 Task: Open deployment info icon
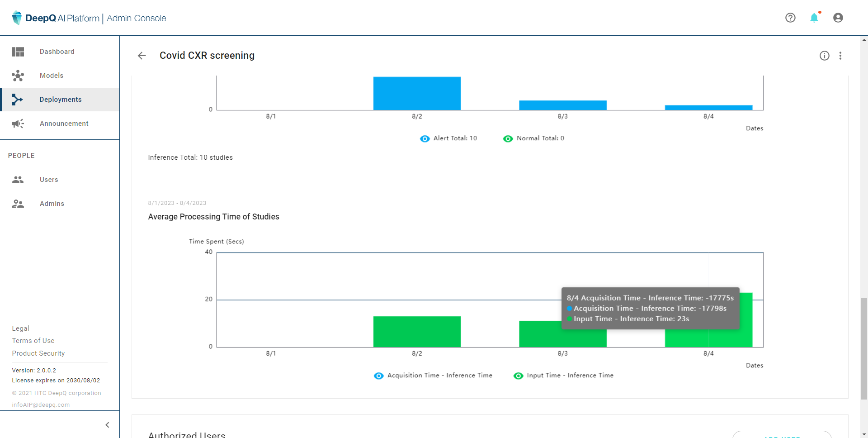tap(825, 56)
